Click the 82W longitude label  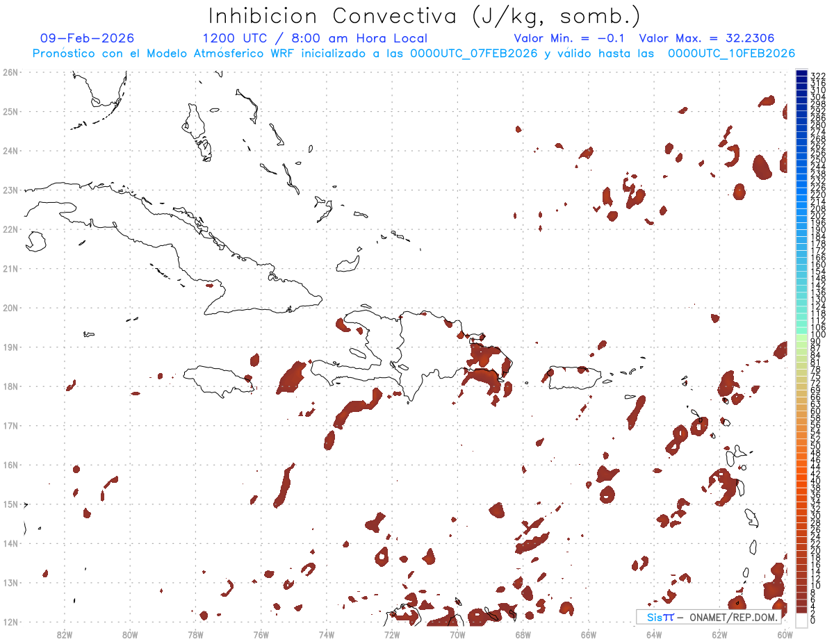coord(65,634)
